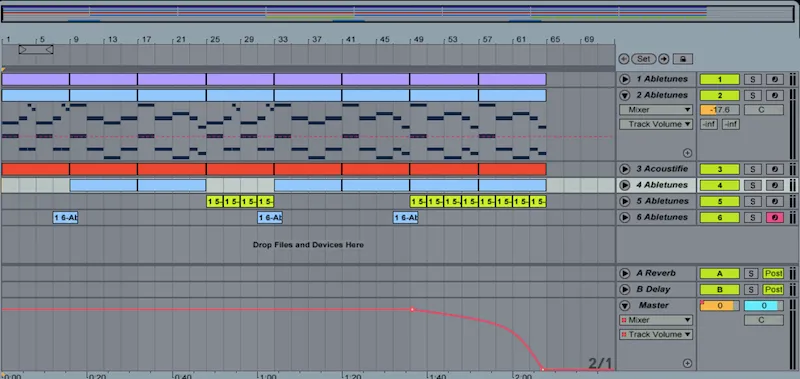Screen dimensions: 800x379
Task: Toggle track 4 activator button
Action: click(x=719, y=186)
